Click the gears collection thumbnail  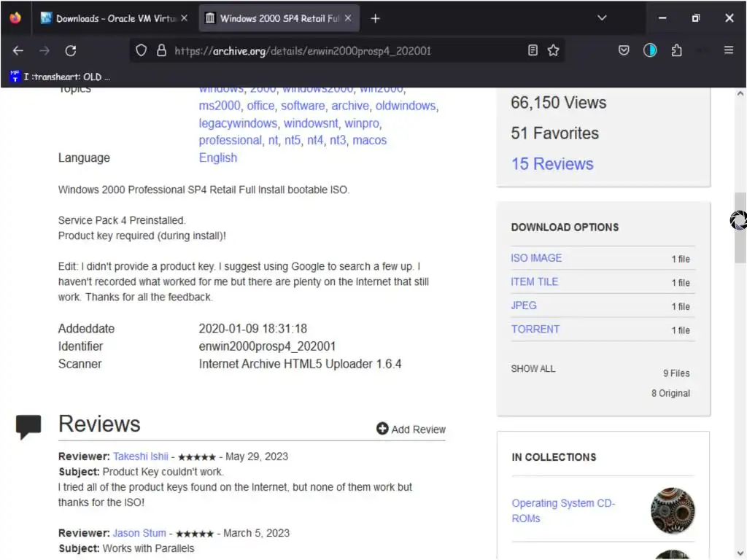[673, 510]
